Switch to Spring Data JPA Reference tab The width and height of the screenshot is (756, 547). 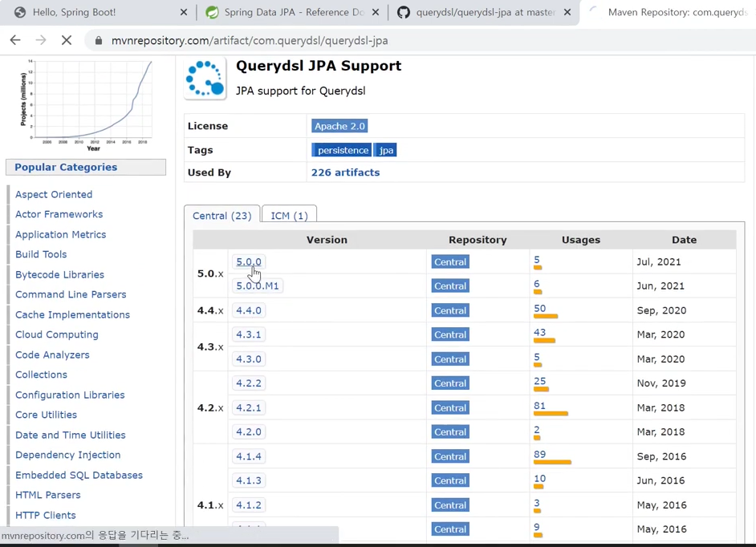click(x=291, y=13)
